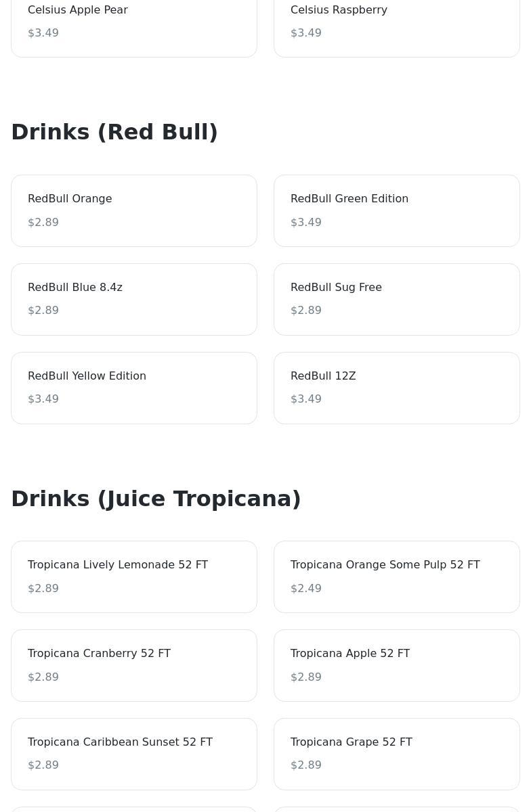Viewport: 531px width, 812px height.
Task: Open the Tropicana Apple 52 FT card
Action: tap(396, 665)
